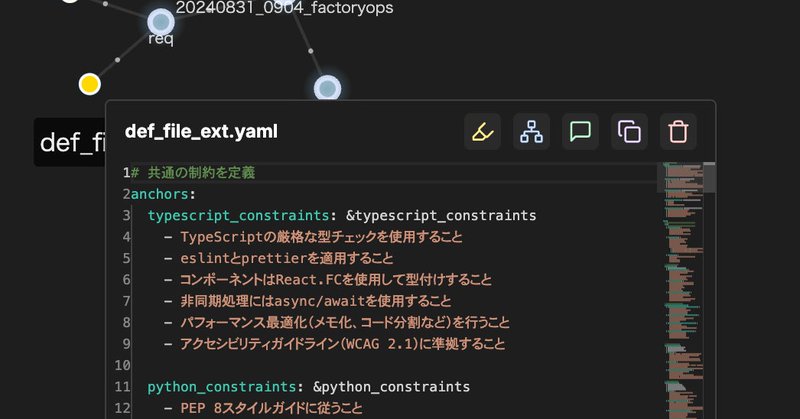
Task: Select the yellow graph node
Action: point(89,84)
